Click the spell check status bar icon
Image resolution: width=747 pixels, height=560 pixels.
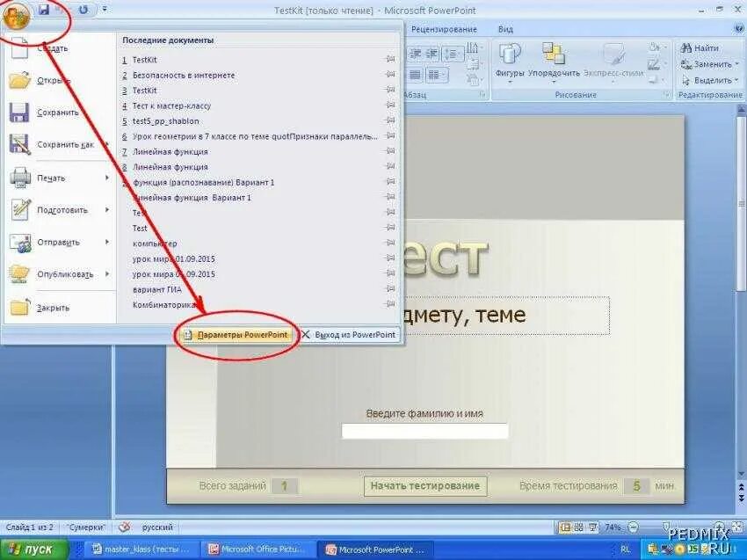click(124, 527)
